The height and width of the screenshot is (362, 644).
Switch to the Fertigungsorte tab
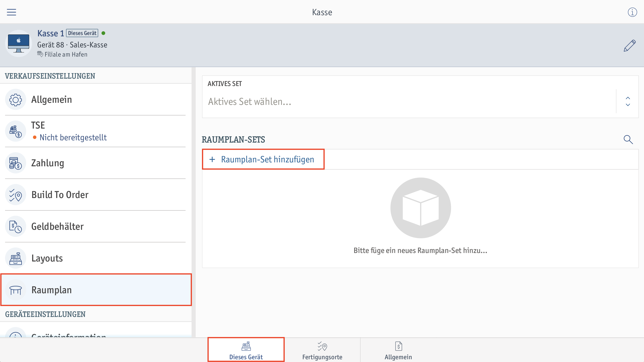(x=322, y=350)
